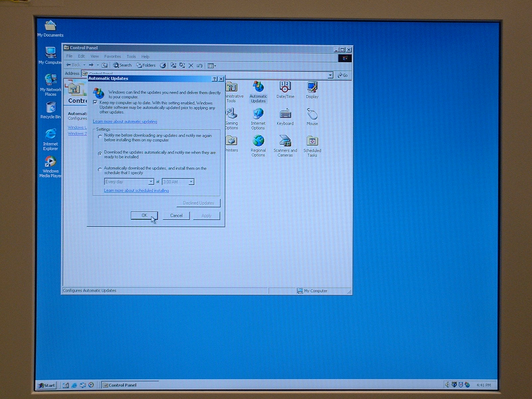This screenshot has width=532, height=399.
Task: Select automatically download and install on schedule
Action: pos(100,170)
